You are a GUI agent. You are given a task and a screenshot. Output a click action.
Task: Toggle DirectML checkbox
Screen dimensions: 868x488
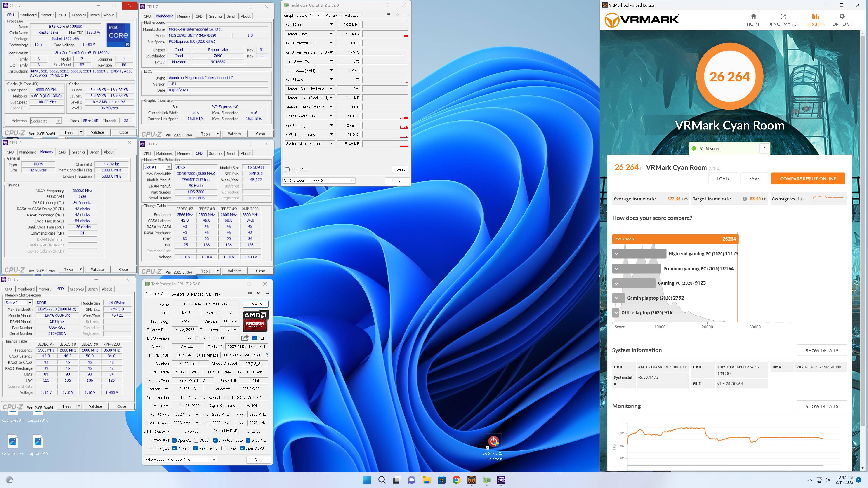248,440
